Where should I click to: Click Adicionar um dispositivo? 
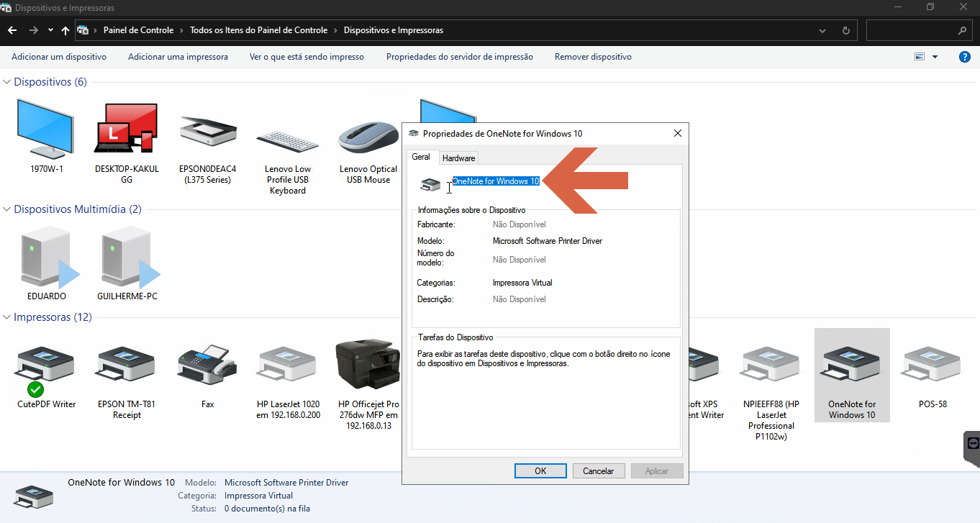coord(59,57)
